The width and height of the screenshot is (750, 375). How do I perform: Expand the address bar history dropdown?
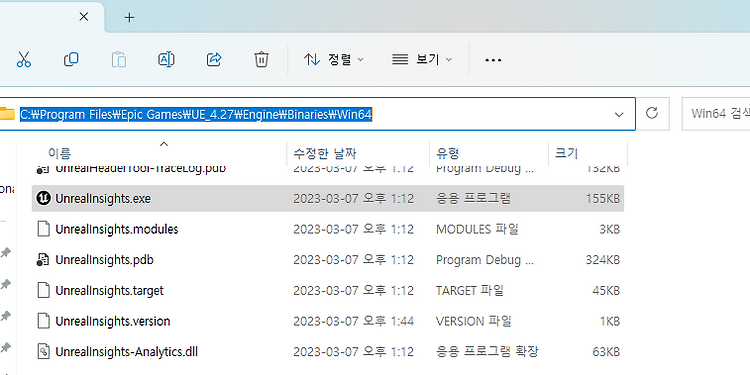click(619, 114)
